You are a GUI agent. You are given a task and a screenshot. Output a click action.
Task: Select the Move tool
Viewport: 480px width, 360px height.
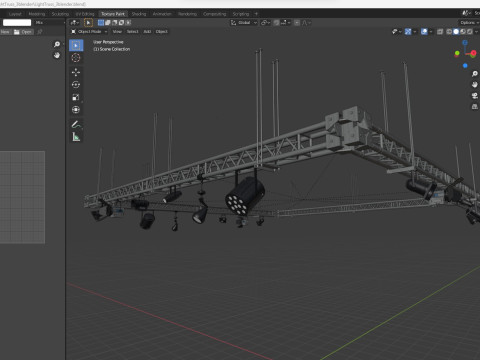pyautogui.click(x=76, y=72)
